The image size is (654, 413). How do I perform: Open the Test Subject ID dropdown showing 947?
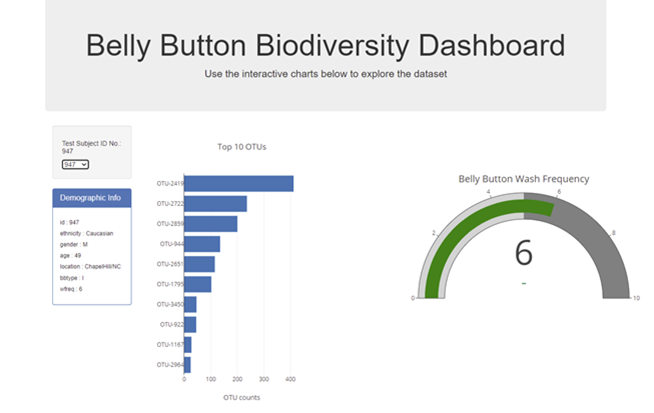point(75,164)
